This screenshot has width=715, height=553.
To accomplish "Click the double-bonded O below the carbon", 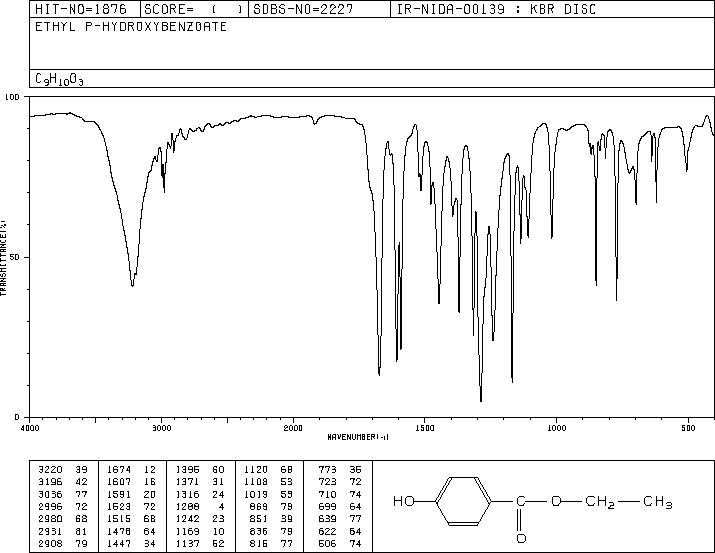I will click(x=521, y=538).
